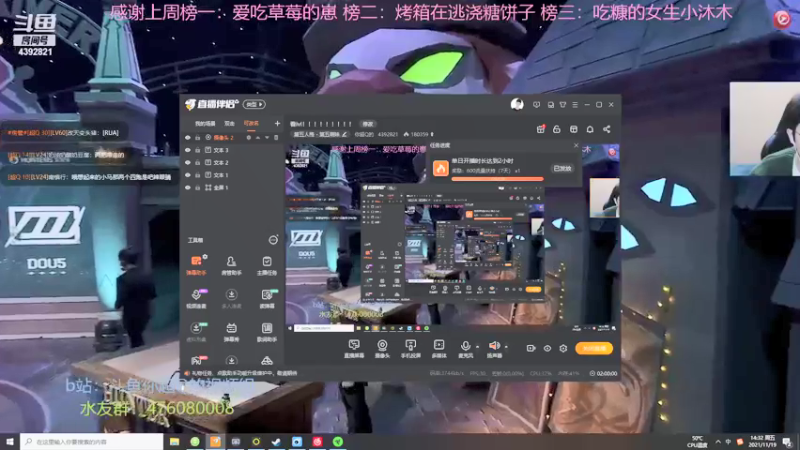800x450 pixels.
Task: Click the record video icon near start button
Action: point(531,348)
